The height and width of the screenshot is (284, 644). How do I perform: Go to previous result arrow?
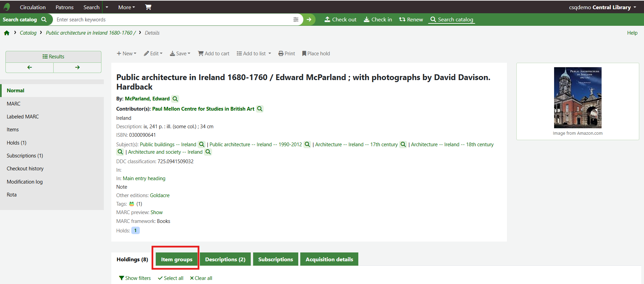click(x=30, y=68)
